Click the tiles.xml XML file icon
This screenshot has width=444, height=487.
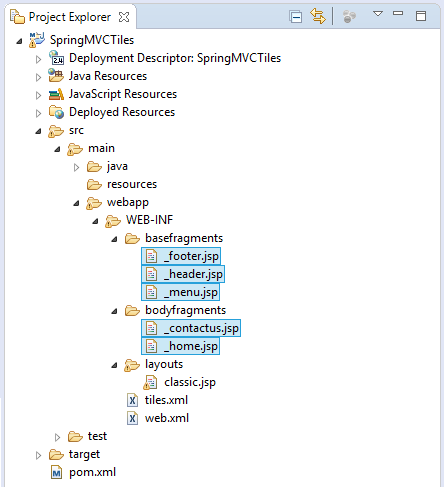[132, 400]
